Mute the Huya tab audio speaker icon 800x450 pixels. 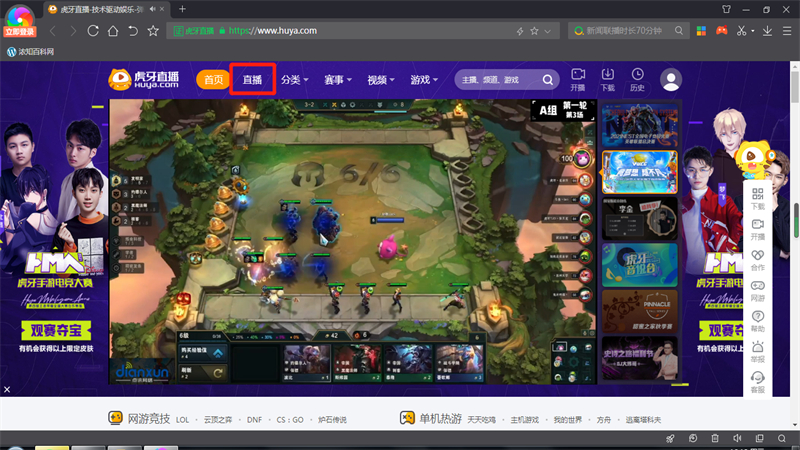point(153,9)
